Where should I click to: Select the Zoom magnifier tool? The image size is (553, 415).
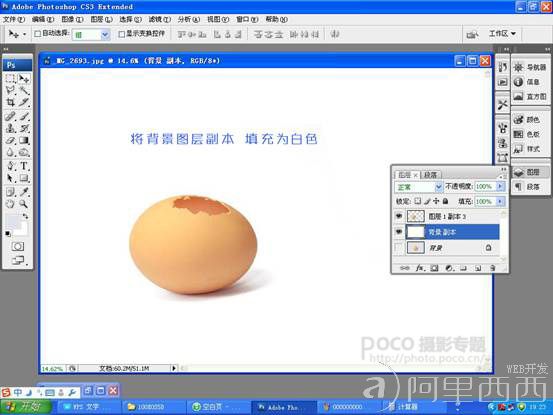tap(24, 204)
